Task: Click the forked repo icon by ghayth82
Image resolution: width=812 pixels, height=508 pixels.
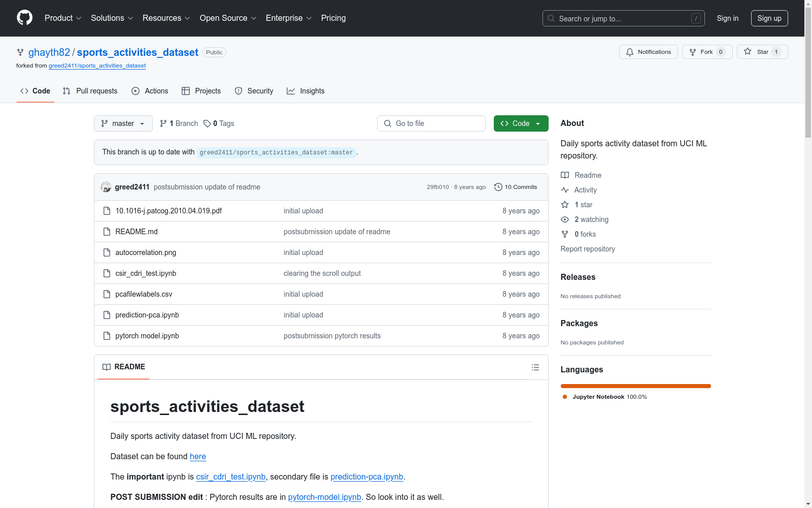Action: 20,52
